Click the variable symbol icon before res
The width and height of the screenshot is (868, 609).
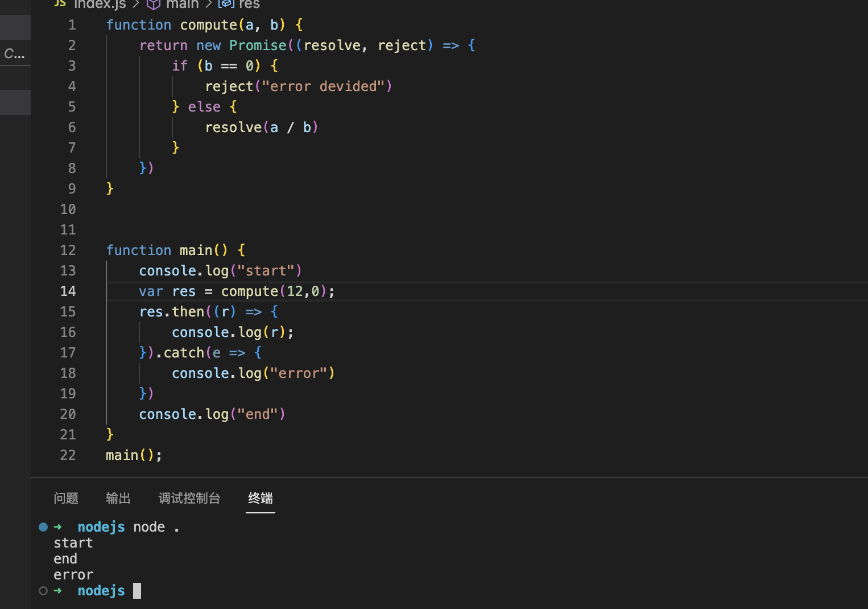(x=226, y=3)
